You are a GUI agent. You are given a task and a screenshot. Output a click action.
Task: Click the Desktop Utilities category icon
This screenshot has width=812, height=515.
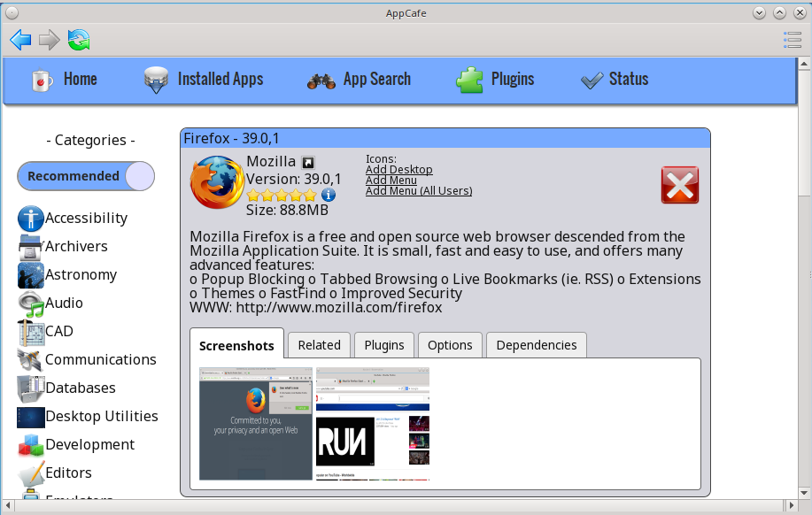pos(31,417)
